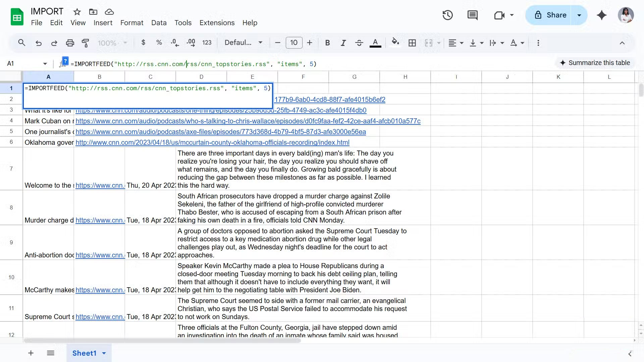The image size is (644, 362).
Task: Open the Extensions menu
Action: (x=217, y=23)
